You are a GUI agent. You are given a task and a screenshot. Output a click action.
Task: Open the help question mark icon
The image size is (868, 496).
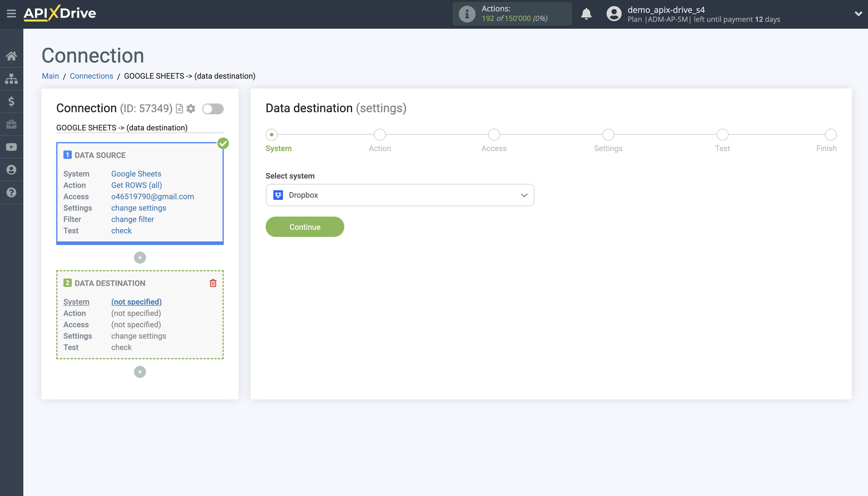[x=11, y=192]
